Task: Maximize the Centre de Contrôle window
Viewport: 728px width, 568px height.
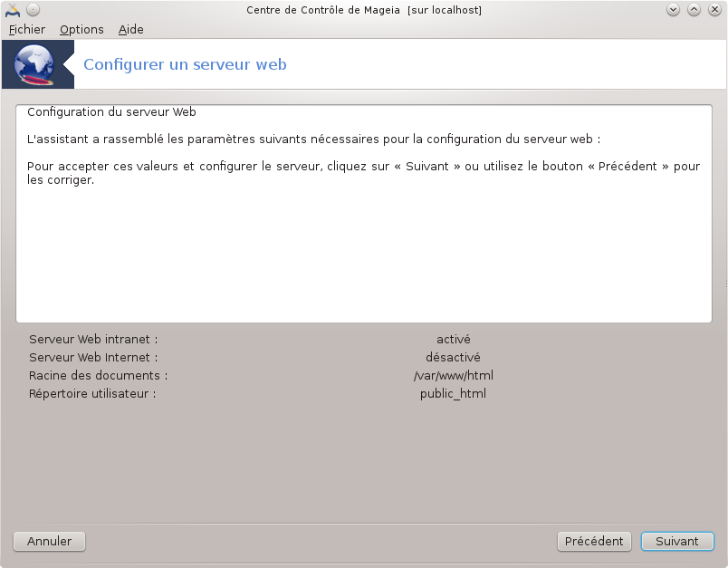Action: 694,10
